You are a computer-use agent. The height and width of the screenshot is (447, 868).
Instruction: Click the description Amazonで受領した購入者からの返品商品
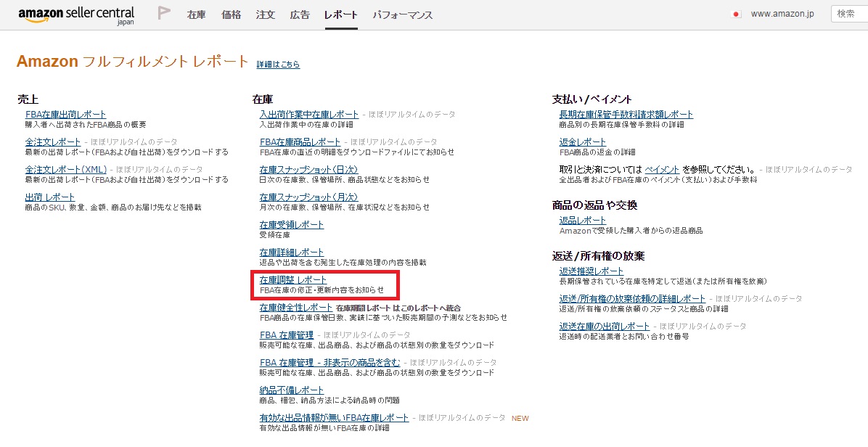631,231
